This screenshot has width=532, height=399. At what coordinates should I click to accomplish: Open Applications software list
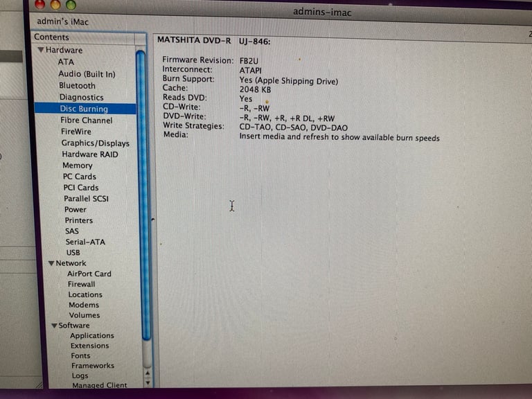(x=92, y=335)
